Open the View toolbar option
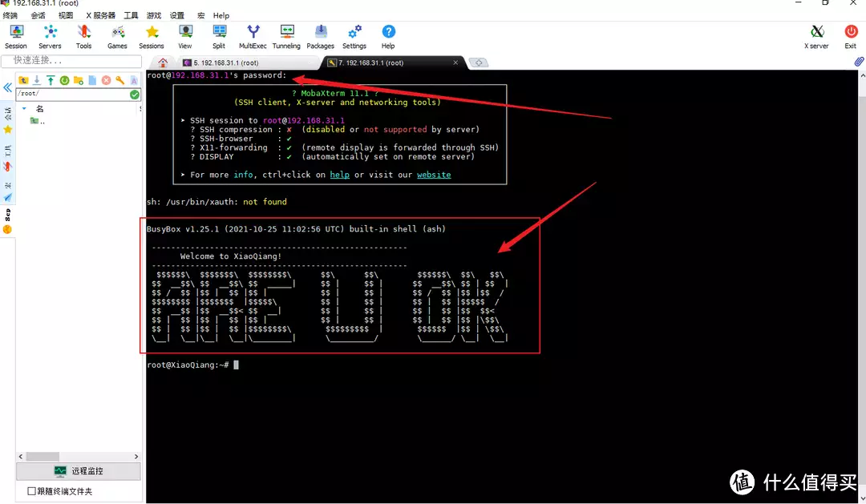Screen dimensions: 866x504 click(x=185, y=36)
